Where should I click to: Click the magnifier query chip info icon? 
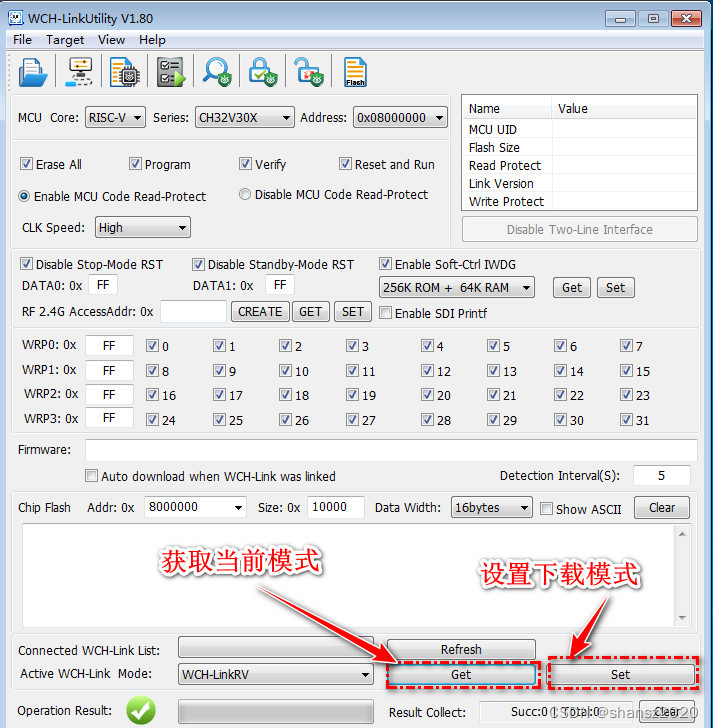point(217,72)
